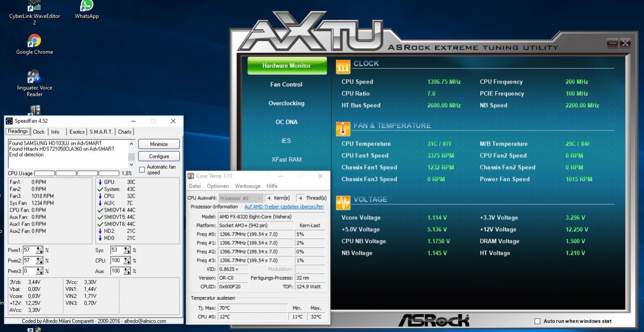Click the DRAM Voltage 1.500 V value
This screenshot has width=644, height=332.
[x=575, y=241]
